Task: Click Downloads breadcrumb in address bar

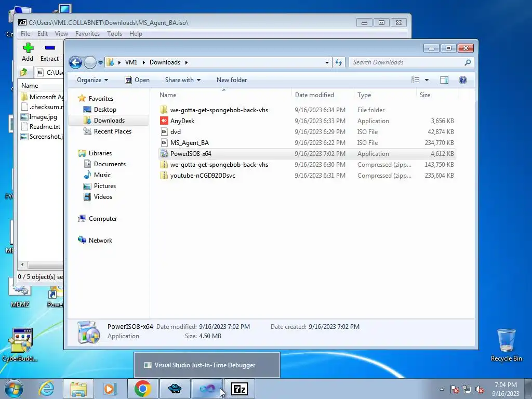Action: [165, 62]
